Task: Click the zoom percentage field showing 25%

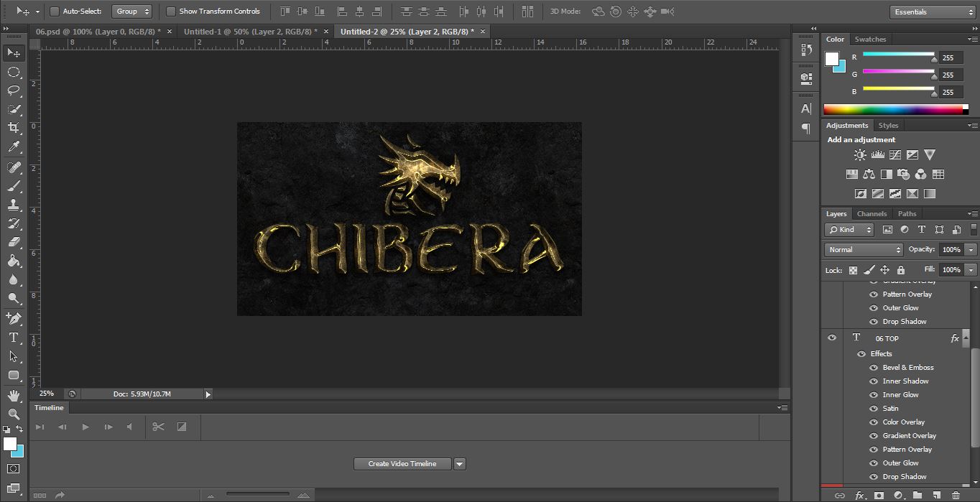Action: (x=47, y=394)
